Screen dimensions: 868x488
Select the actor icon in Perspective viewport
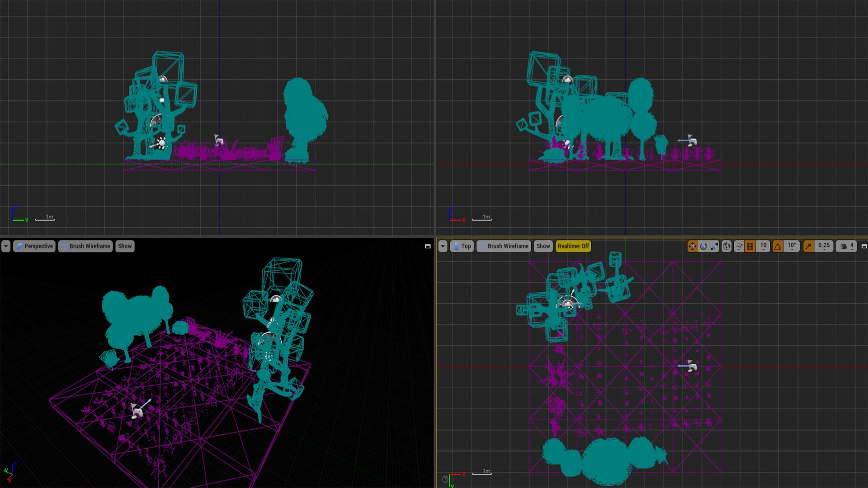pos(137,411)
